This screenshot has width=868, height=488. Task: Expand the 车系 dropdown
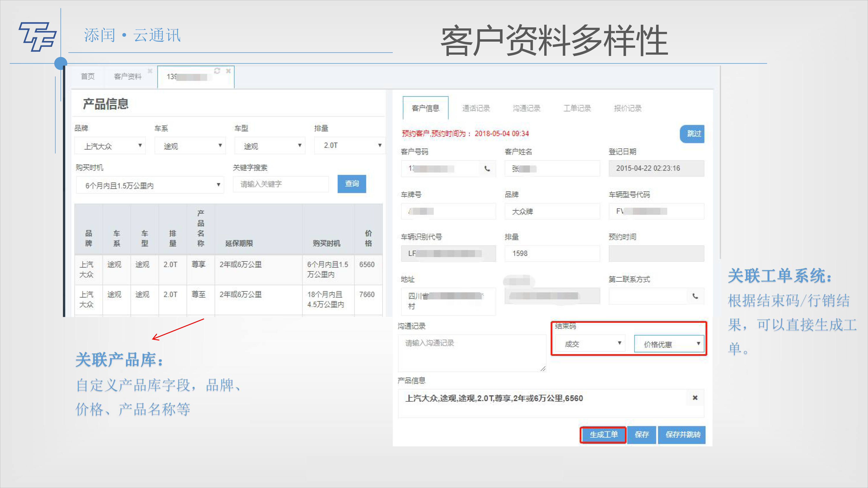(x=190, y=146)
